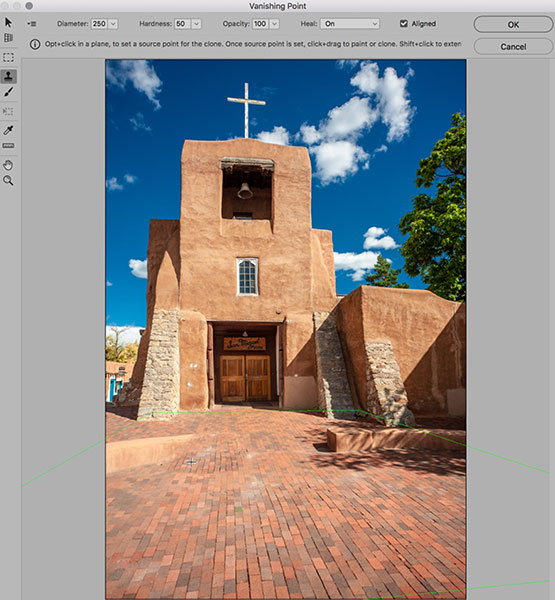Viewport: 555px width, 600px height.
Task: Select the Hand pan tool
Action: 8,165
